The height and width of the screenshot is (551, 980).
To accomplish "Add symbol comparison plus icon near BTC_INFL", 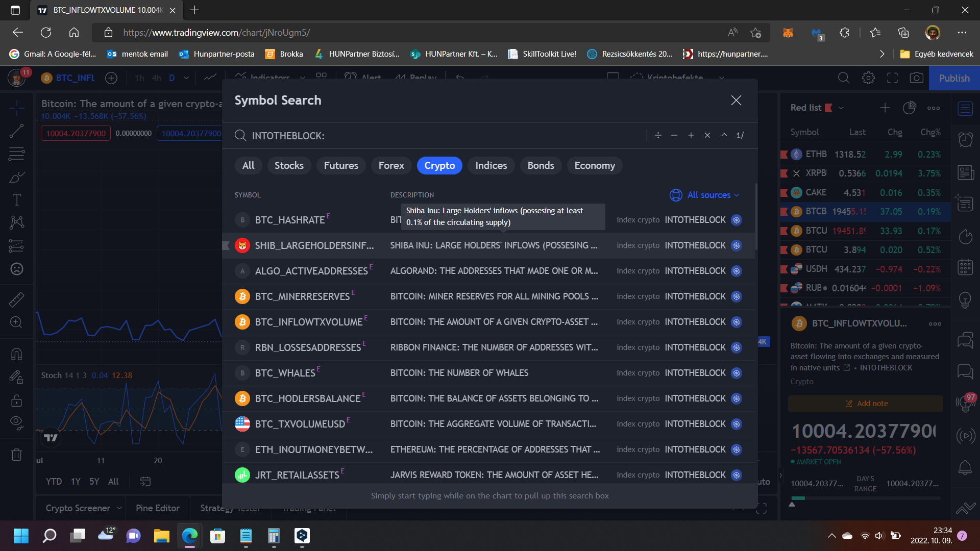I will pyautogui.click(x=111, y=78).
